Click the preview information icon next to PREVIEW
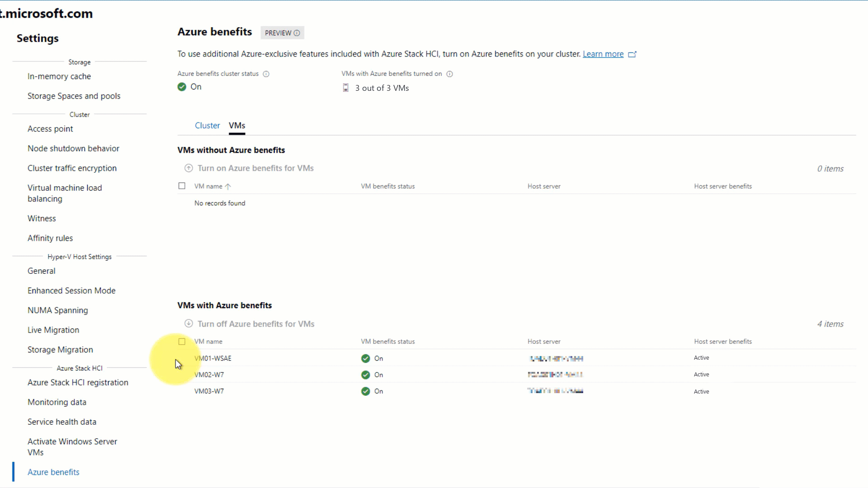Image resolution: width=868 pixels, height=488 pixels. [x=297, y=33]
